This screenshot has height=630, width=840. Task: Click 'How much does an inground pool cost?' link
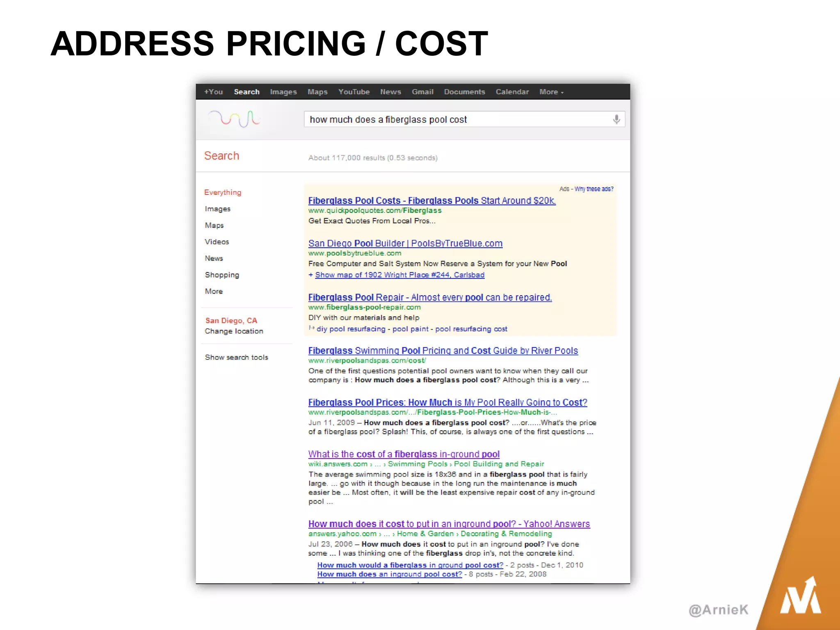390,574
